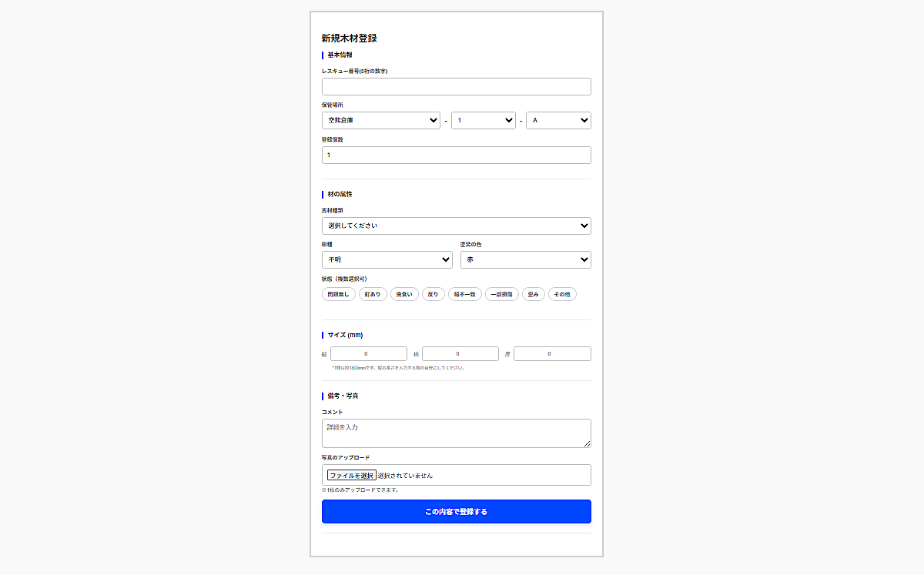Select the 釘あり condition chip

pyautogui.click(x=373, y=294)
